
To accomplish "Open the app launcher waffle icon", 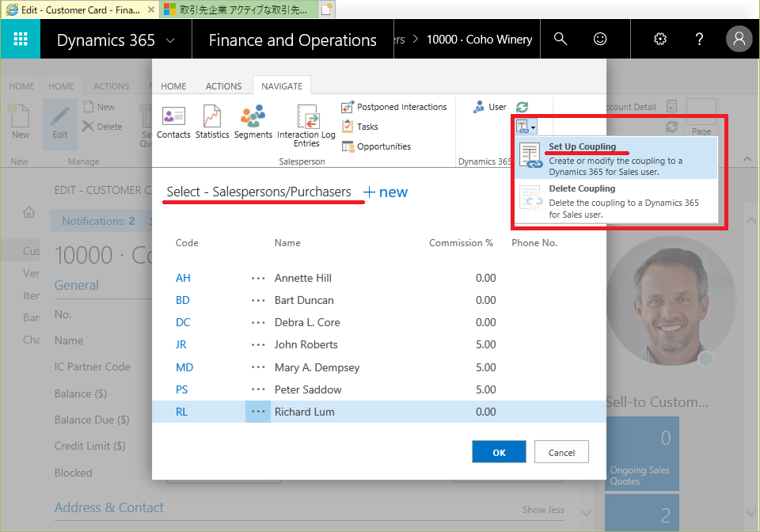I will coord(21,39).
